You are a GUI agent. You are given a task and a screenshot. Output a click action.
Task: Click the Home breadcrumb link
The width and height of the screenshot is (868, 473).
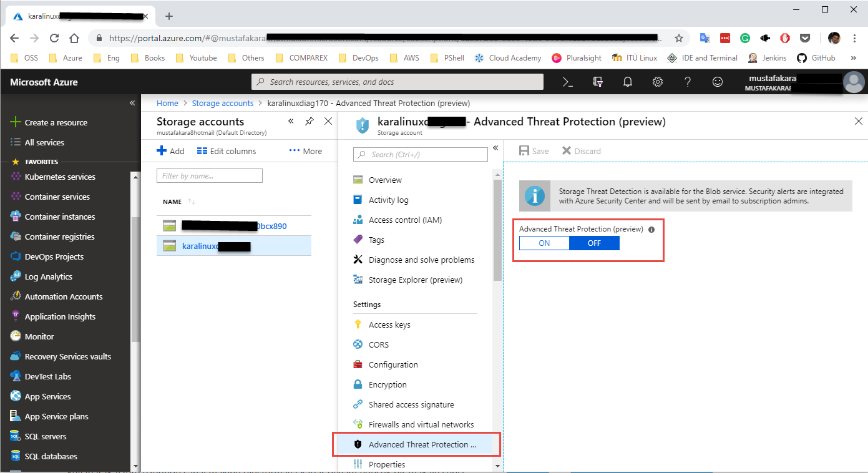coord(167,104)
